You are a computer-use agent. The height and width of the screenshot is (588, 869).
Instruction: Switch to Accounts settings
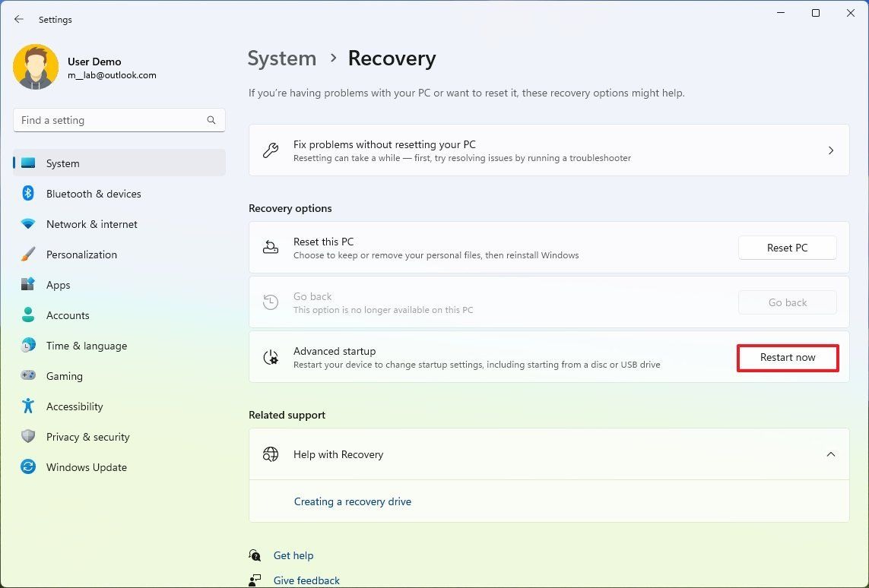click(x=119, y=315)
